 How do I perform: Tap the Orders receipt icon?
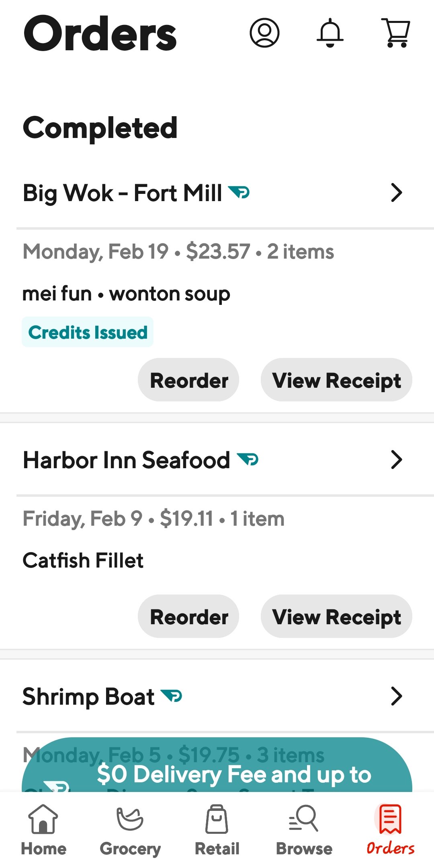pos(390,819)
